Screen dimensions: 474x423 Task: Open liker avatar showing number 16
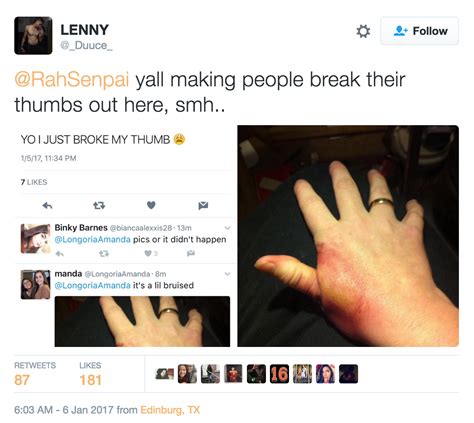click(x=279, y=374)
